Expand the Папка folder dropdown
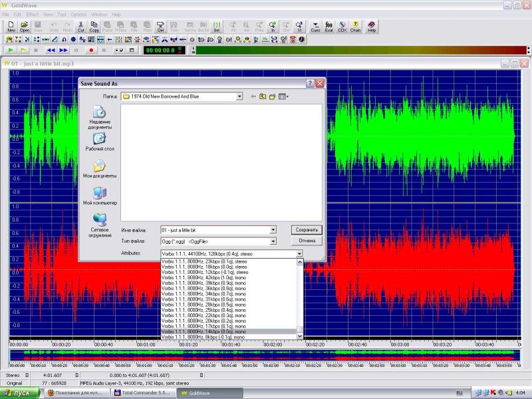532x399 pixels. (x=239, y=96)
